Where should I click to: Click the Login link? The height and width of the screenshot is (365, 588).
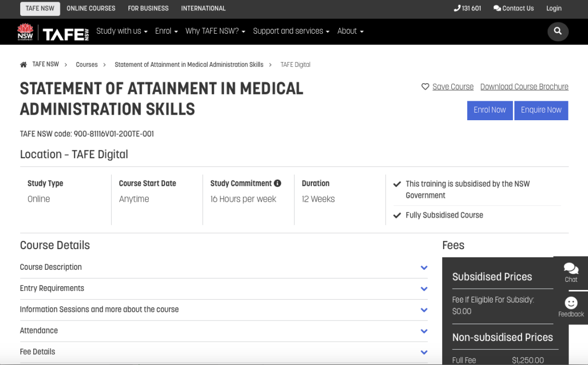(554, 8)
